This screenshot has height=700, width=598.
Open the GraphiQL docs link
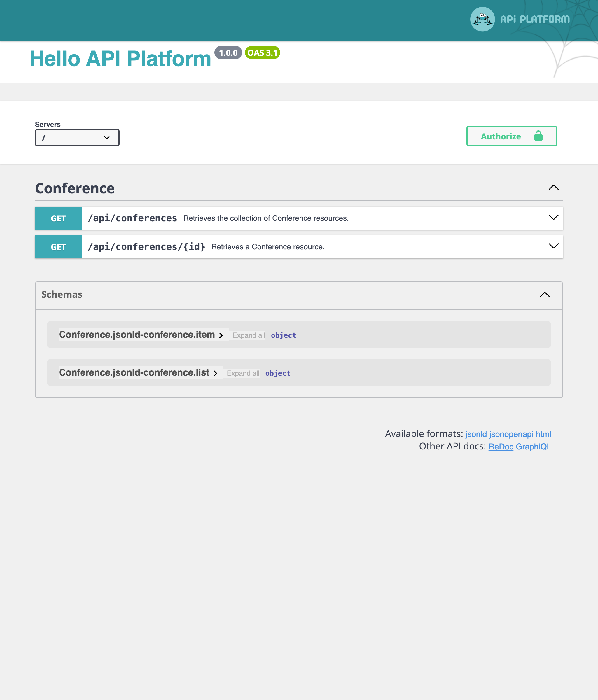(534, 446)
